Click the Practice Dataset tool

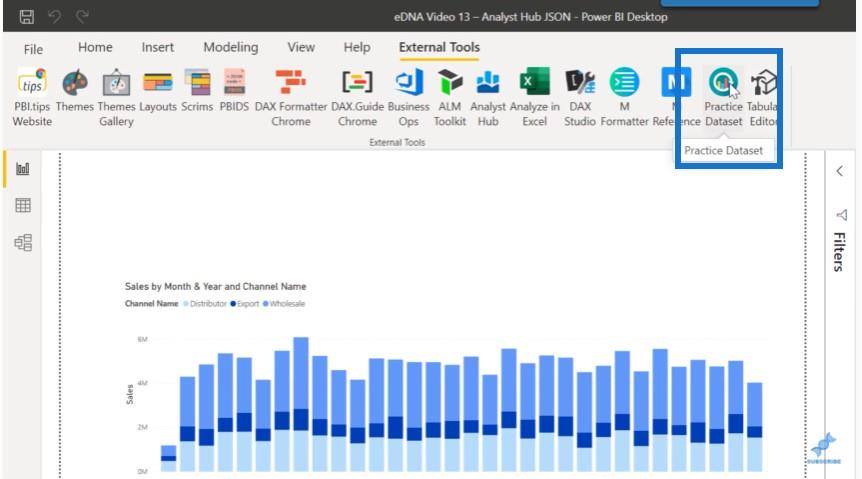coord(723,84)
